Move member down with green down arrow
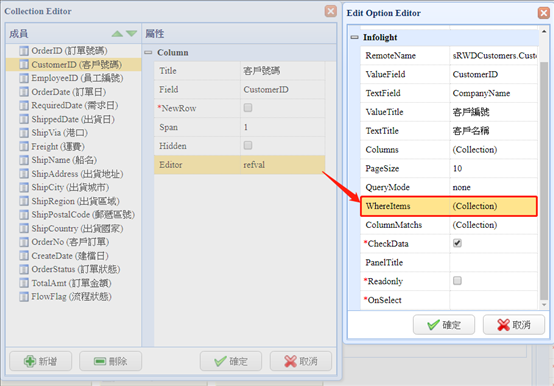 (131, 34)
